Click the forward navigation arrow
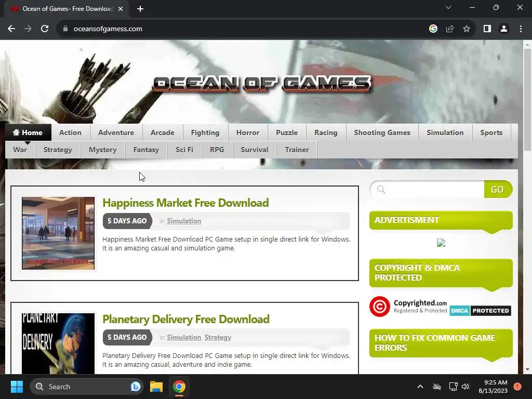532x399 pixels. (28, 29)
